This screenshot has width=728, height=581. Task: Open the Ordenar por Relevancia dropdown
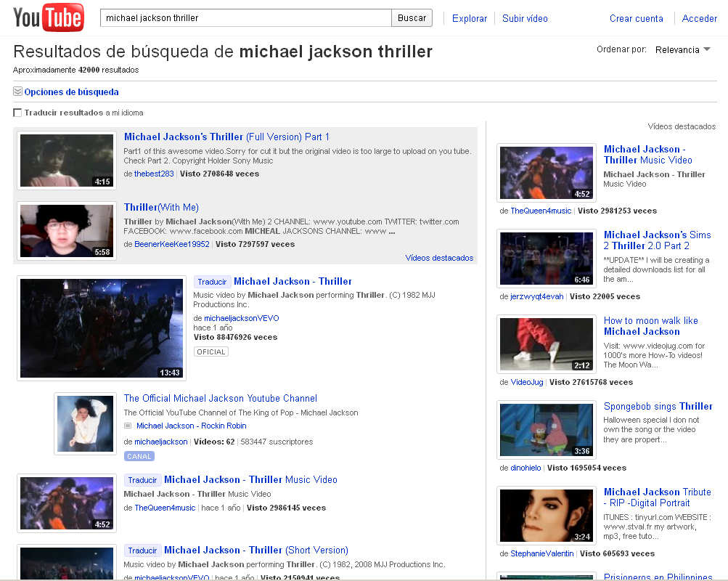tap(682, 50)
